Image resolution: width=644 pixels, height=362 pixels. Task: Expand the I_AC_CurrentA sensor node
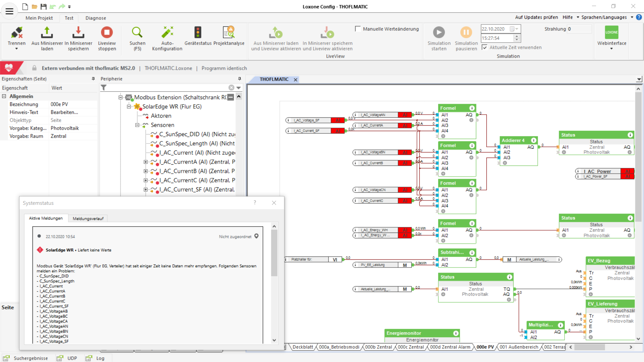146,162
